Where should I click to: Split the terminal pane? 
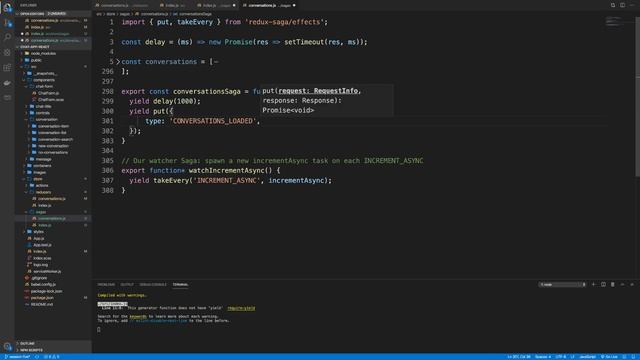coord(603,284)
